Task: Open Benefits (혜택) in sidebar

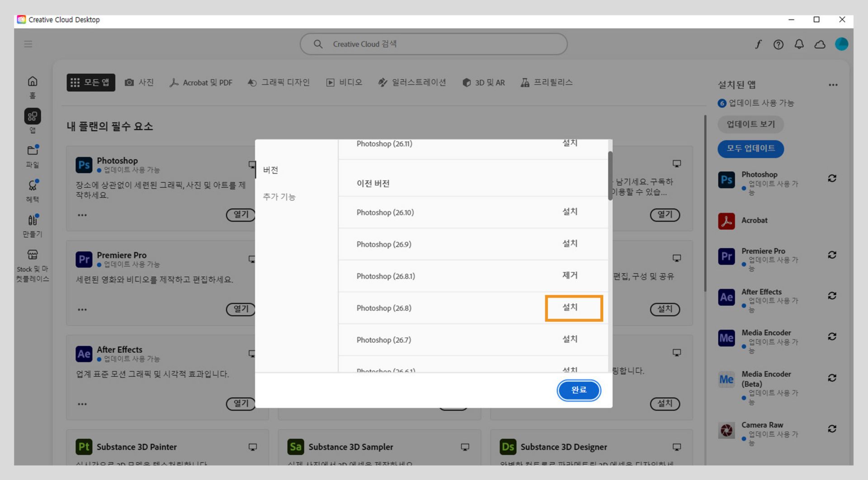Action: pos(33,190)
